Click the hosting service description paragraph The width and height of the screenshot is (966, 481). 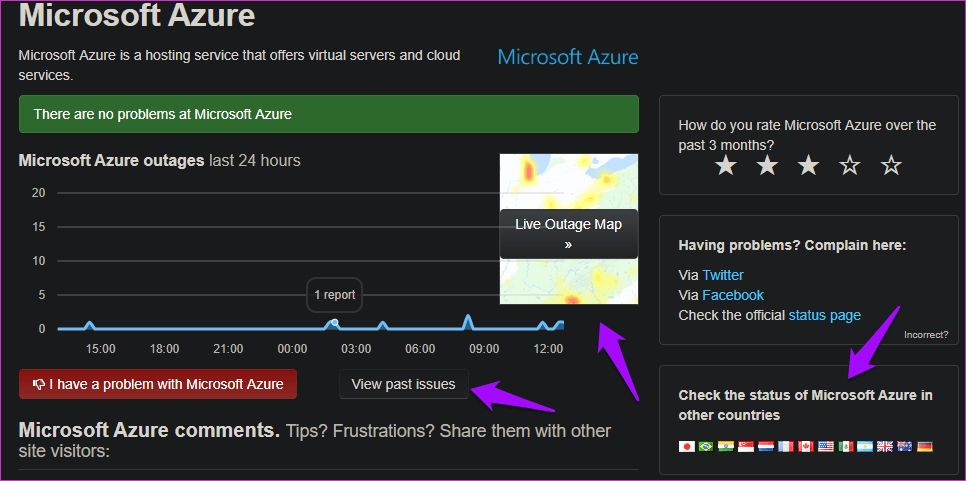coord(240,65)
